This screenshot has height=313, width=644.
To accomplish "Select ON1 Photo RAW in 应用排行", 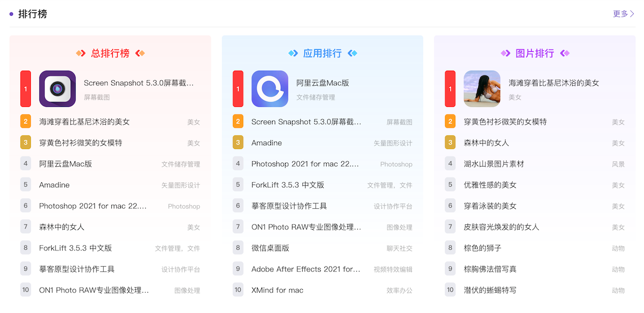I will click(x=307, y=227).
